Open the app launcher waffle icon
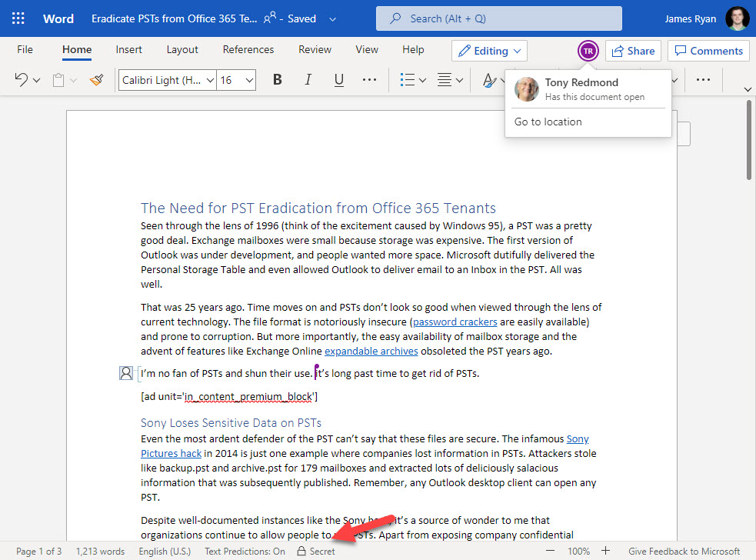Viewport: 756px width, 560px height. click(x=18, y=18)
